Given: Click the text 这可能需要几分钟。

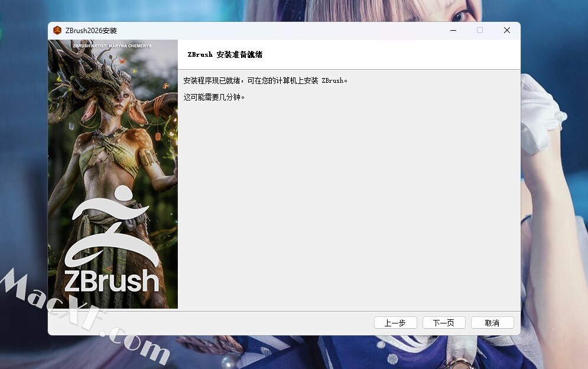Looking at the screenshot, I should (214, 97).
